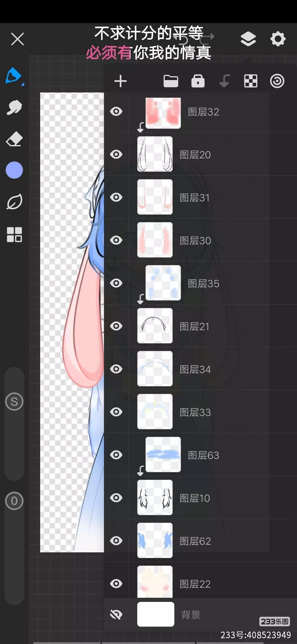This screenshot has width=297, height=644.
Task: Hide layer 图层63
Action: [116, 455]
